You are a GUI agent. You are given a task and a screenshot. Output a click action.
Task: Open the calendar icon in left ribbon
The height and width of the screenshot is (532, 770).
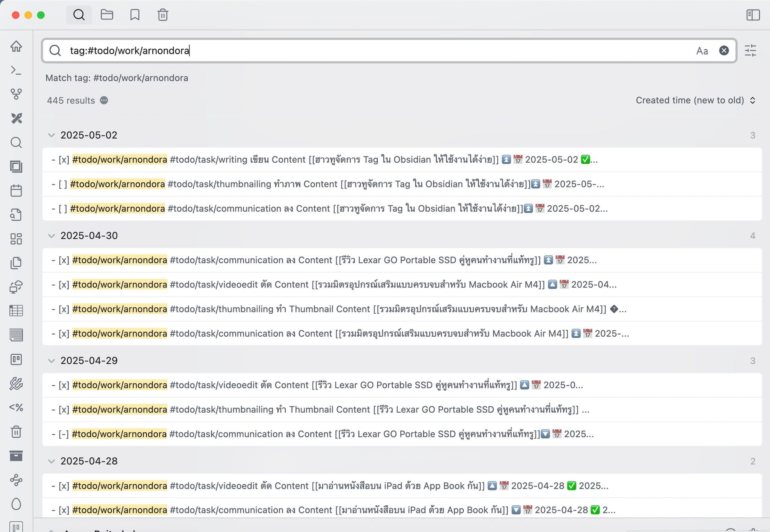click(16, 191)
